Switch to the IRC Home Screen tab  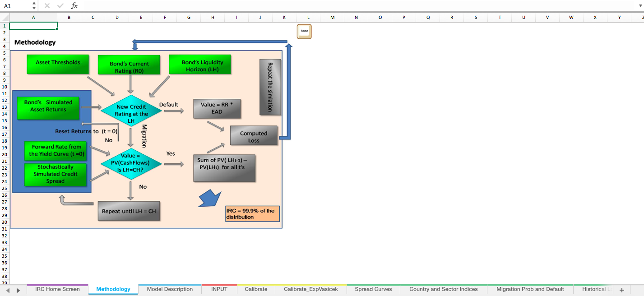57,289
